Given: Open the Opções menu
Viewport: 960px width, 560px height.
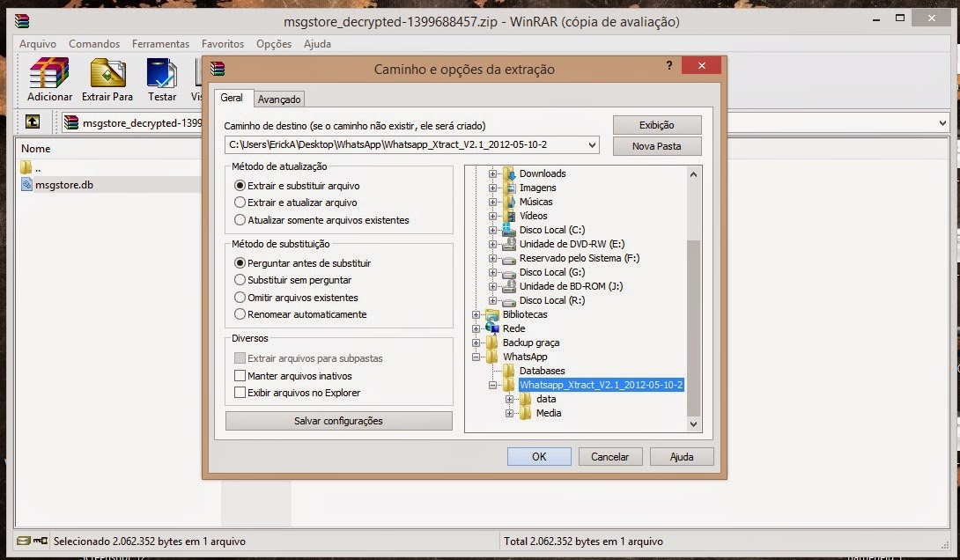Looking at the screenshot, I should click(x=274, y=44).
